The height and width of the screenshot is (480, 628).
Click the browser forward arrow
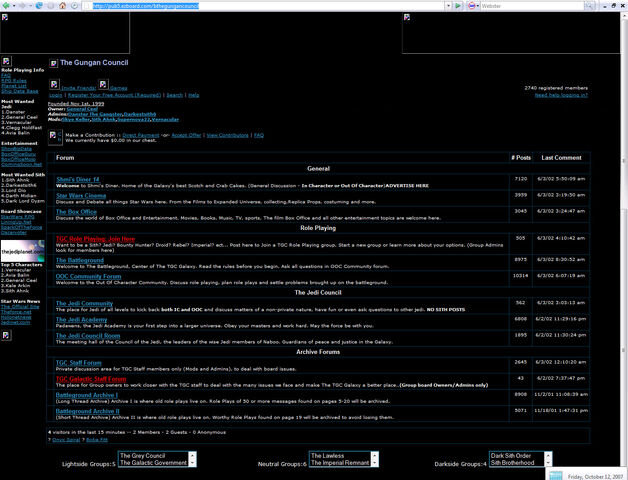pos(22,6)
